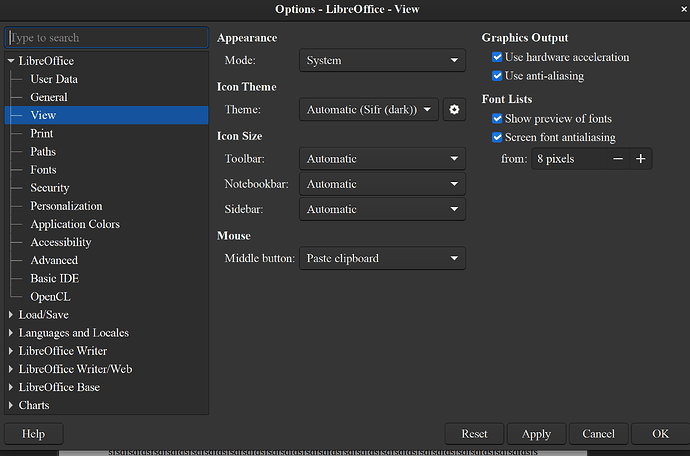Decrease font antialiasing pixel value
Image resolution: width=690 pixels, height=456 pixels.
tap(618, 158)
